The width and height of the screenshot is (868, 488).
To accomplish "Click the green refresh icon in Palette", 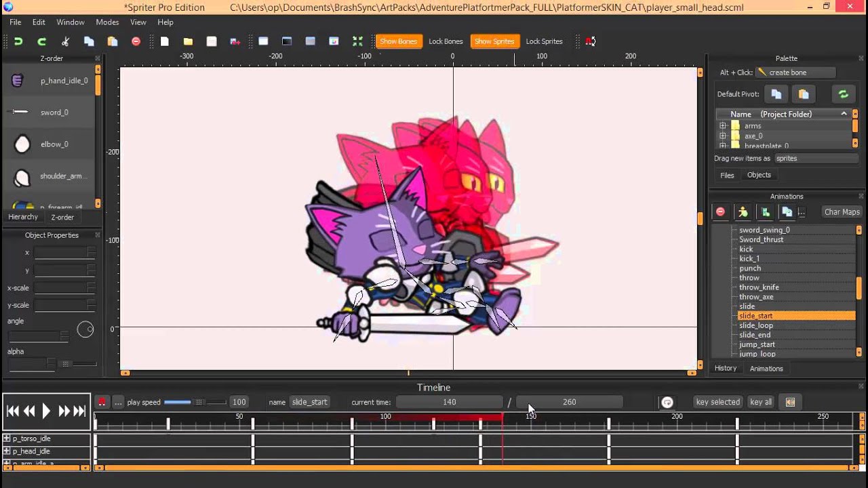I will tap(843, 94).
